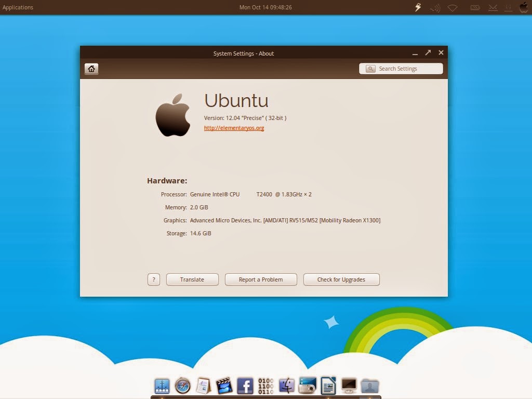Launch the clapperboard video editor icon
Screen dimensions: 532x399
[224, 386]
